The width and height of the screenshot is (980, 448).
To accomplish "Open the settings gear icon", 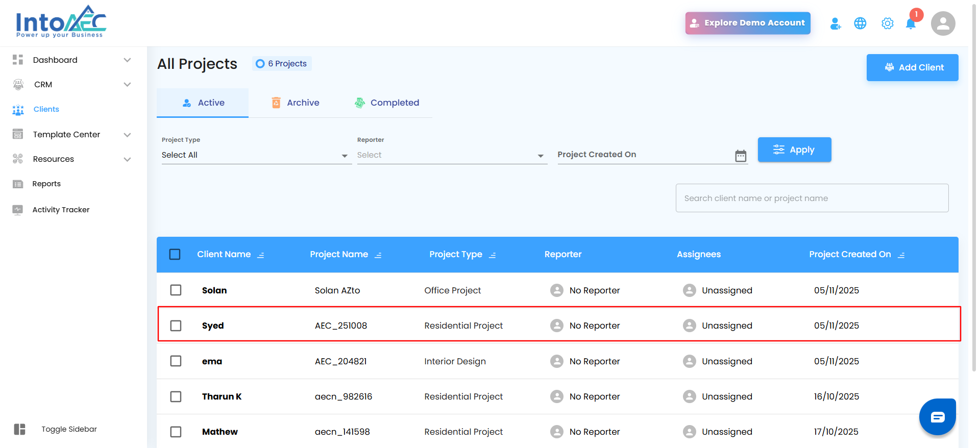I will [x=887, y=23].
